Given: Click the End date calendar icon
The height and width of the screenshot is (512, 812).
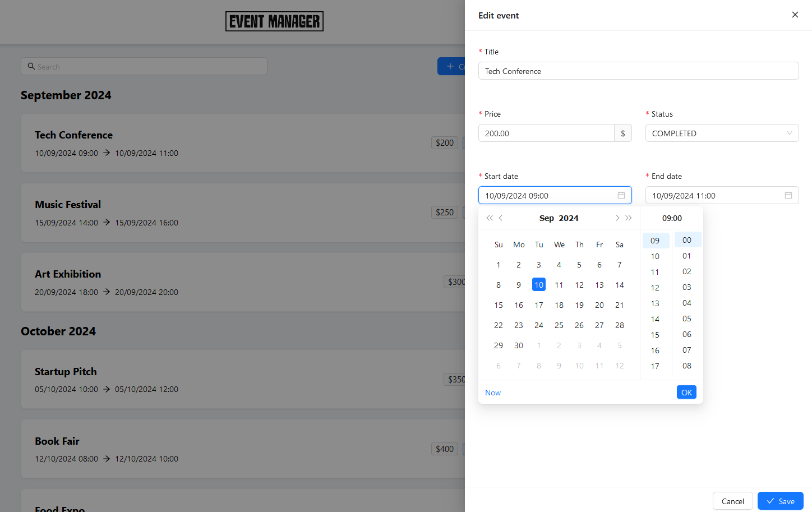Looking at the screenshot, I should click(x=788, y=195).
